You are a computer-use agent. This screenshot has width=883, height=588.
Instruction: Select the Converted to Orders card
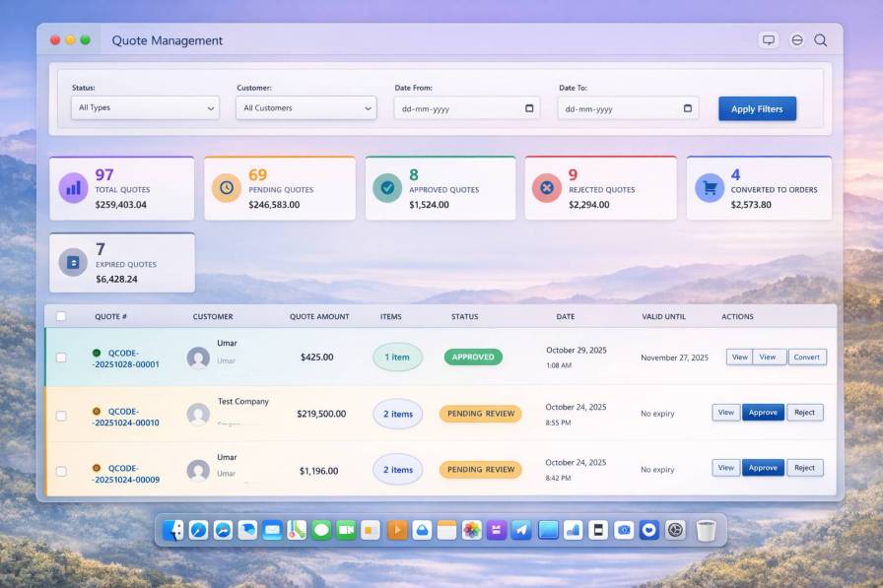point(759,188)
